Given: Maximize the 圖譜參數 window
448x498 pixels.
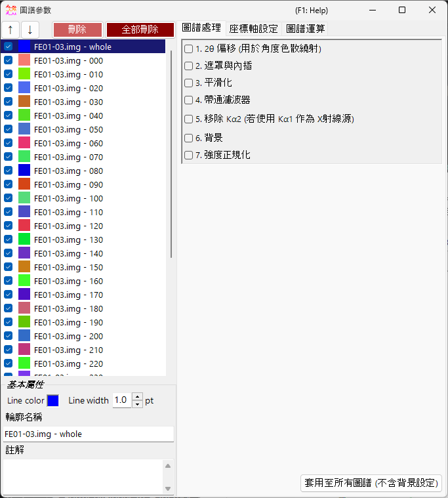Looking at the screenshot, I should (402, 10).
